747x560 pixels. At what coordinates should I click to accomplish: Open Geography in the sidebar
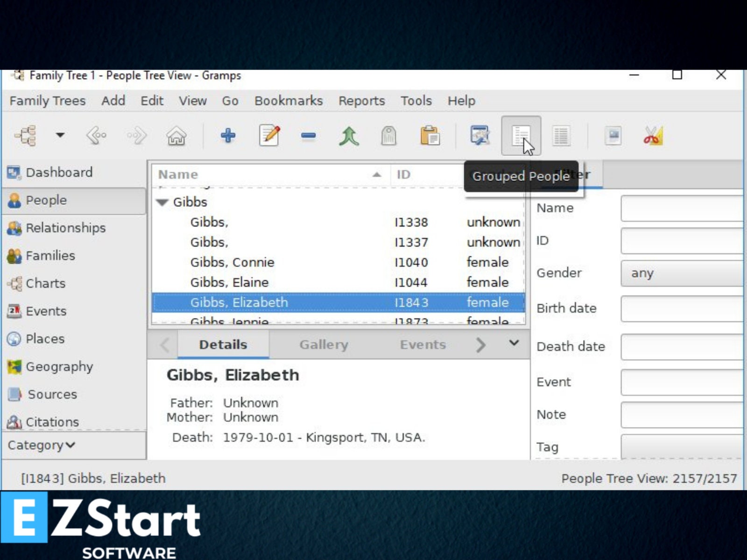74,367
